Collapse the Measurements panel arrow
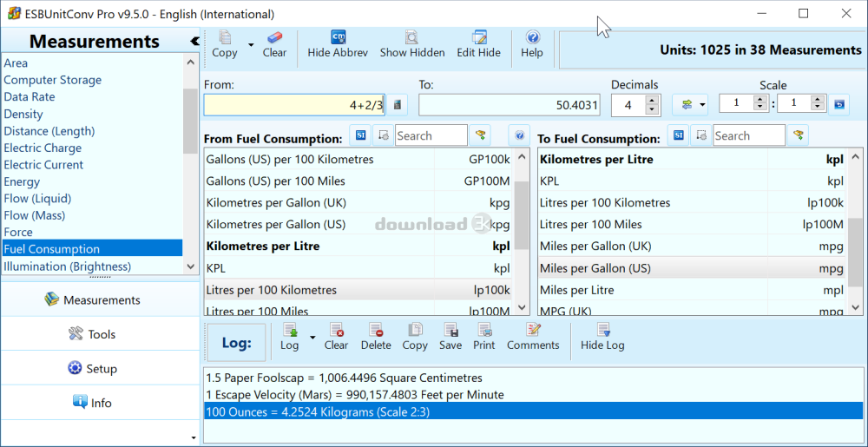 pyautogui.click(x=194, y=41)
